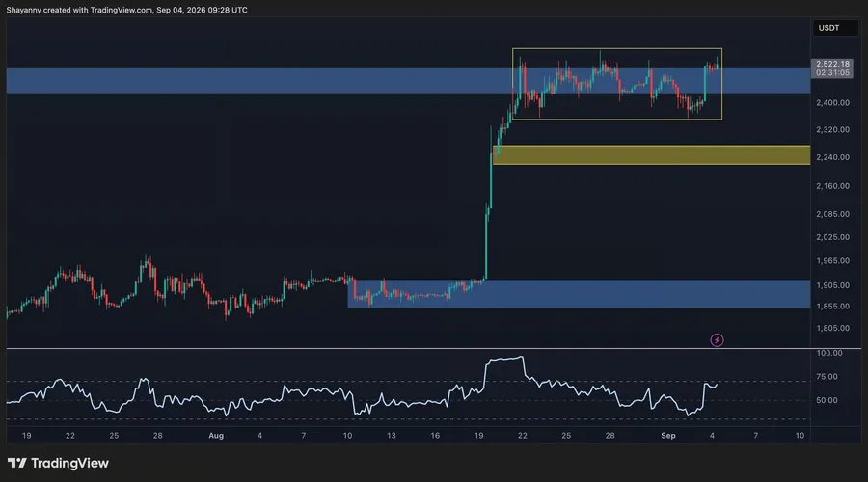This screenshot has width=868, height=482.
Task: Click the RSI indicator line peak
Action: pyautogui.click(x=519, y=358)
